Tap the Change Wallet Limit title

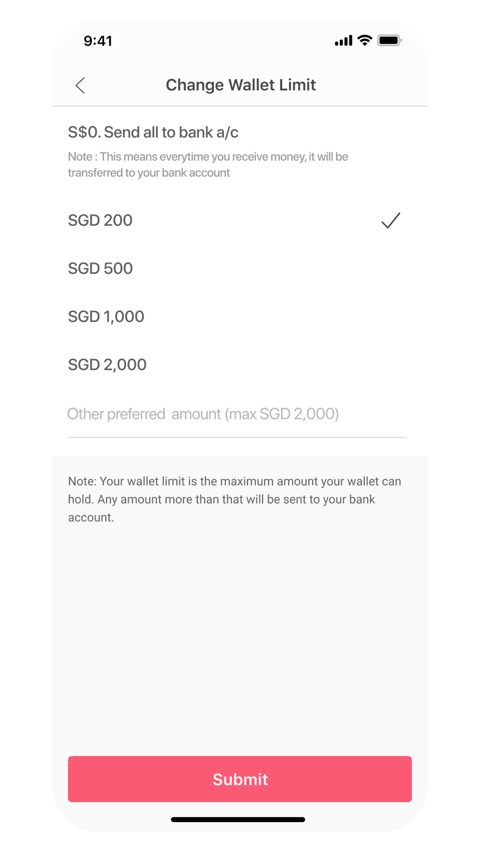click(x=241, y=85)
